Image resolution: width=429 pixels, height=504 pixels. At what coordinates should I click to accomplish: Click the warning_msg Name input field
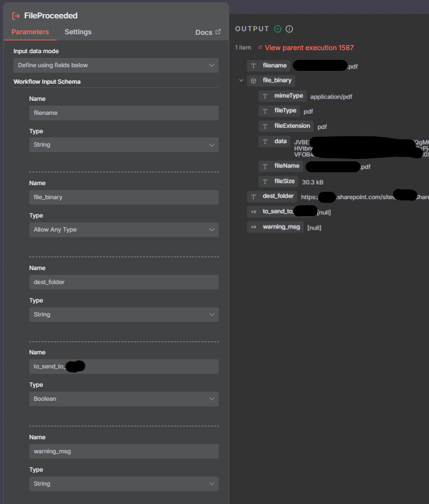123,451
